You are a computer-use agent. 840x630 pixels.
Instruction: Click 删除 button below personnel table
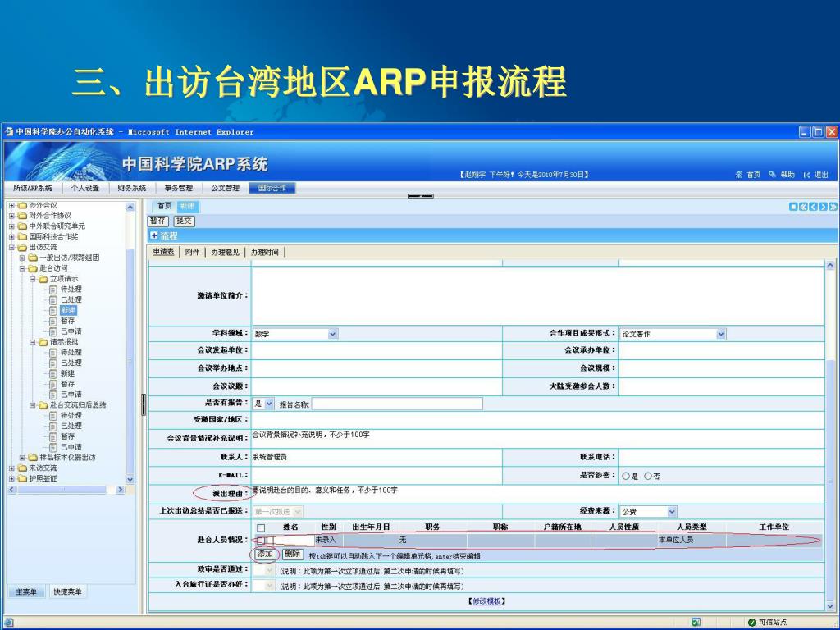(292, 555)
